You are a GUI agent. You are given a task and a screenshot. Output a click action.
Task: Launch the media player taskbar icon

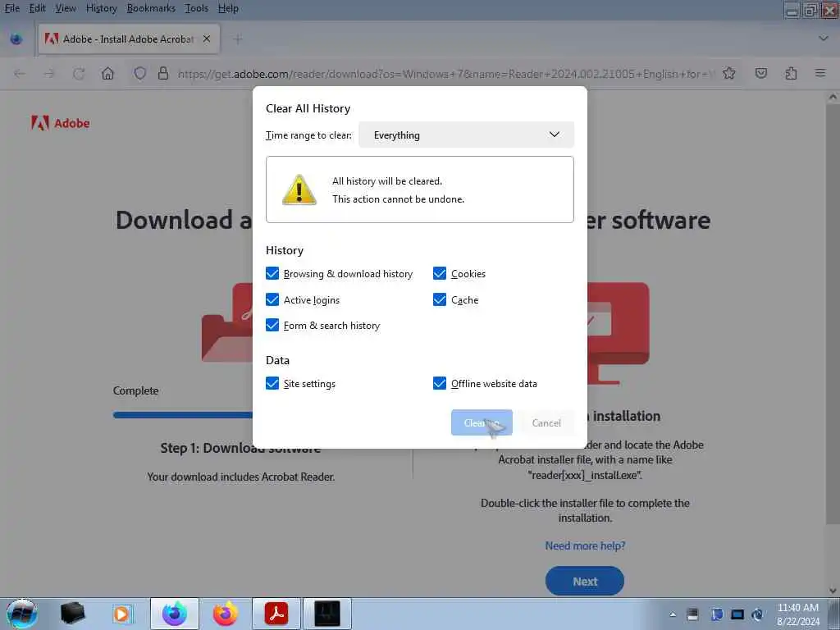[x=121, y=614]
